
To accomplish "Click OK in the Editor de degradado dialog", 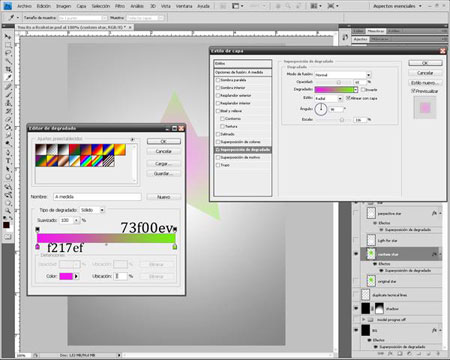I will click(x=164, y=142).
